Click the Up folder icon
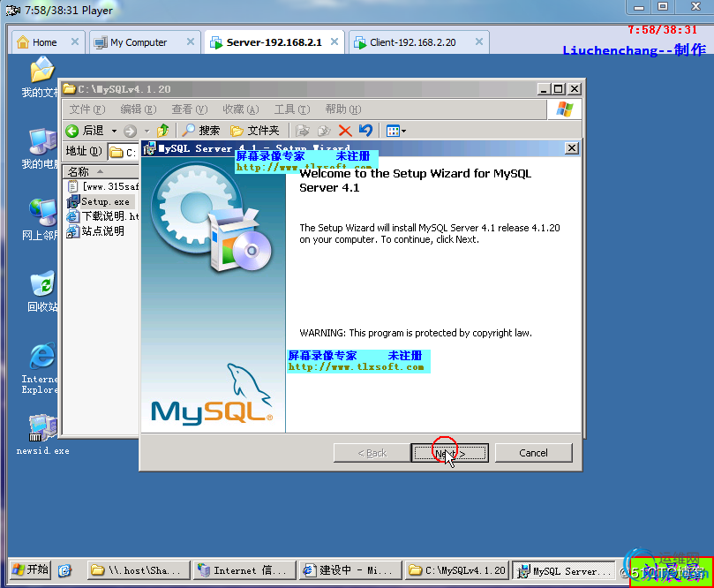Screen dimensions: 714x588 click(x=162, y=131)
